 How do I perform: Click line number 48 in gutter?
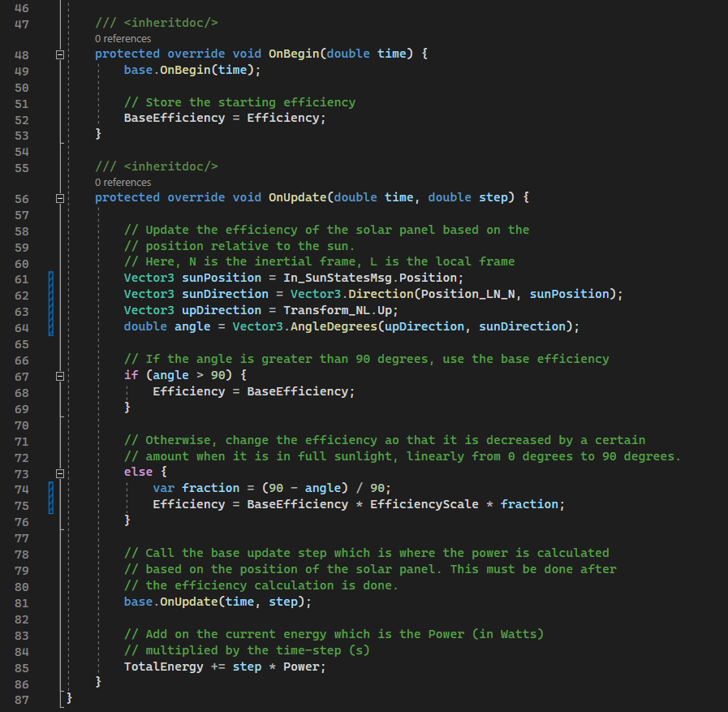pyautogui.click(x=21, y=55)
